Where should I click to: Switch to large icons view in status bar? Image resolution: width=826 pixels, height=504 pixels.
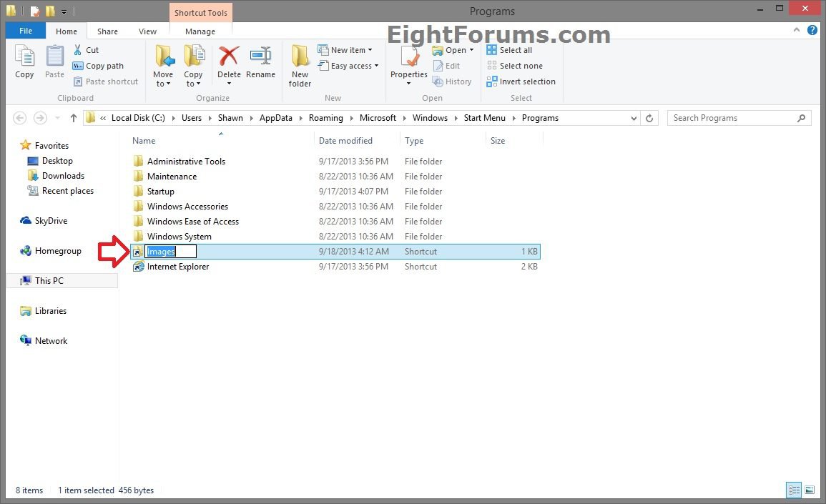pyautogui.click(x=810, y=490)
